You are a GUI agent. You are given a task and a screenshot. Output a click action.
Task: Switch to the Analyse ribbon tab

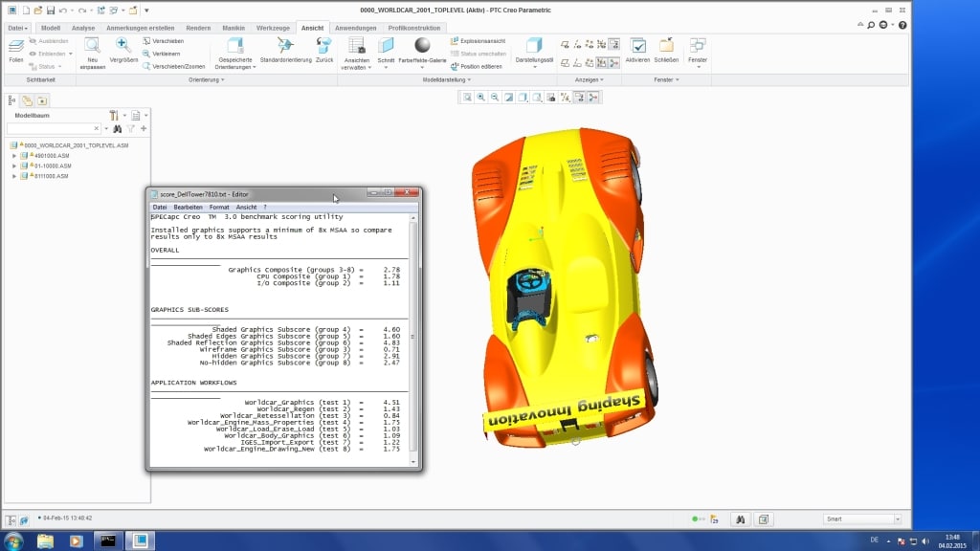[x=83, y=28]
